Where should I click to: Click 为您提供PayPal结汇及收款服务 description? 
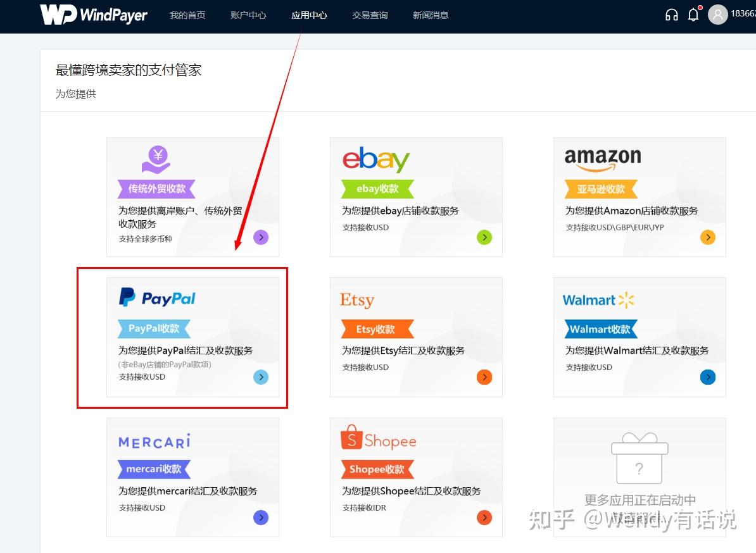pyautogui.click(x=186, y=351)
